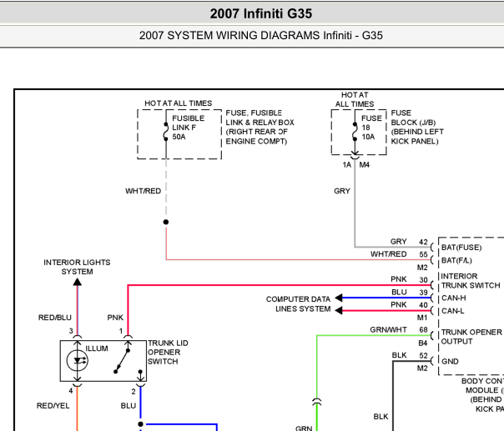504x431 pixels.
Task: Click pin number '30' at BCM
Action: click(423, 280)
